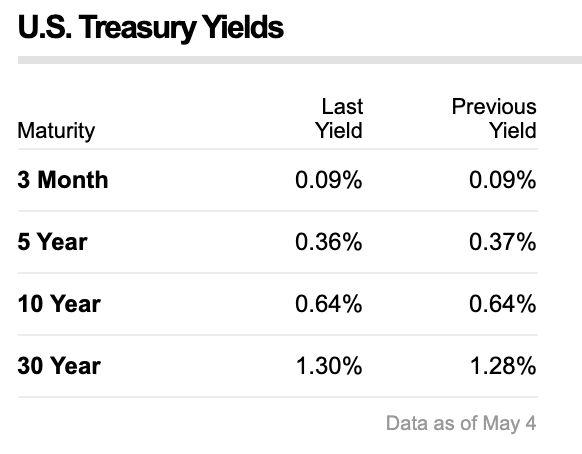Image resolution: width=582 pixels, height=454 pixels.
Task: Open the 10 Year maturity row
Action: coord(278,304)
